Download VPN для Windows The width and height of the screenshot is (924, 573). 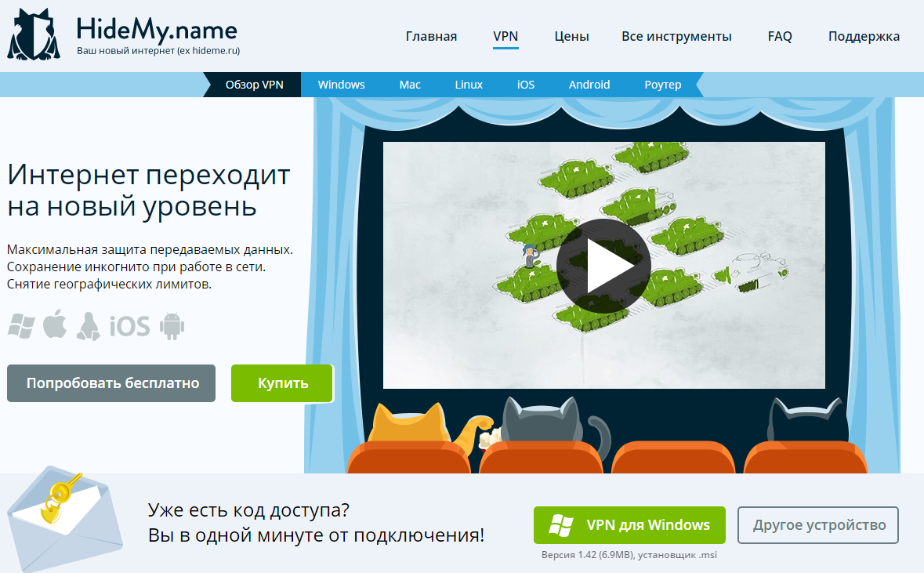[629, 524]
